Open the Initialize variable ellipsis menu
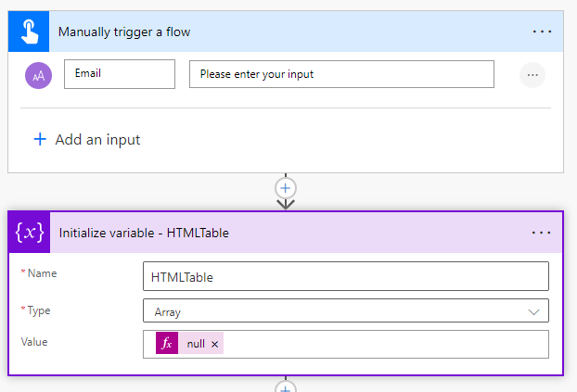577x392 pixels. click(542, 233)
